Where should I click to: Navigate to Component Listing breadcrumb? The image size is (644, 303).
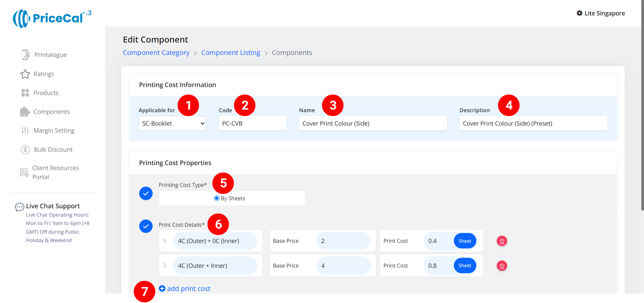[x=230, y=53]
